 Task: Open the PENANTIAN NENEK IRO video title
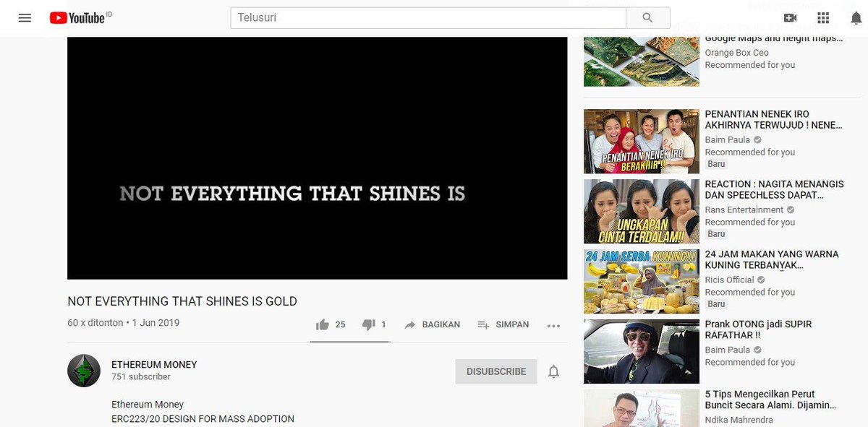774,119
